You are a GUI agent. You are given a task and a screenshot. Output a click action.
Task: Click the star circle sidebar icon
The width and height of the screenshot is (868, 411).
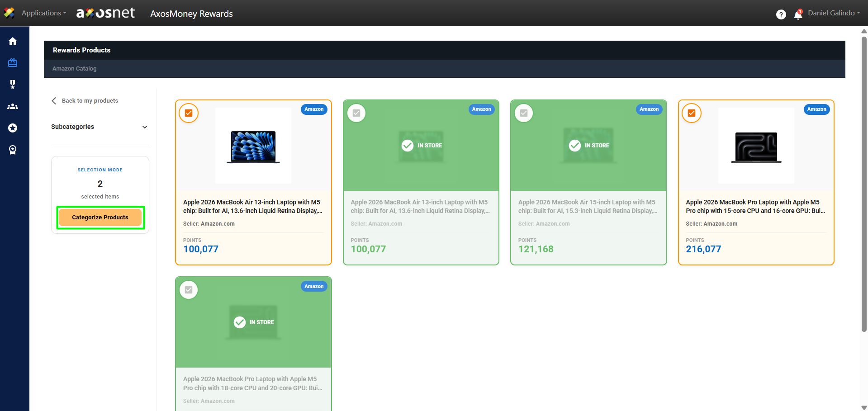13,128
